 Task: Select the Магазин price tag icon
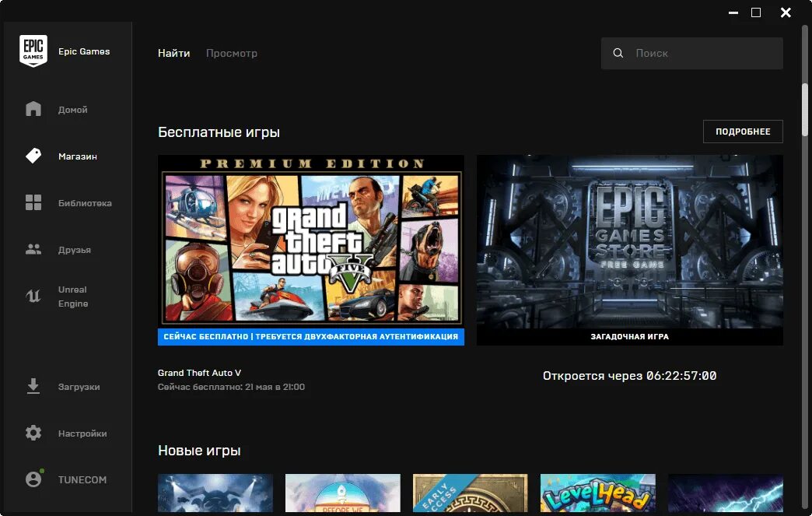(x=33, y=156)
